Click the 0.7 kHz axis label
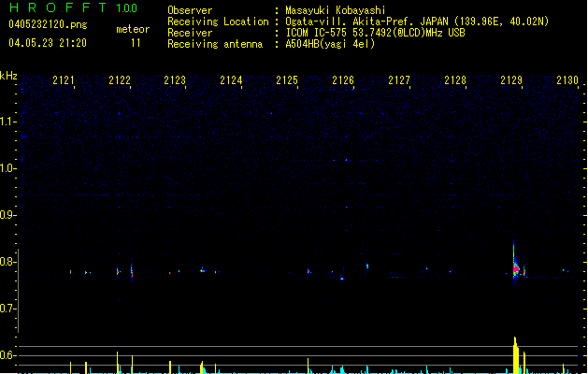The width and height of the screenshot is (588, 374). point(7,309)
